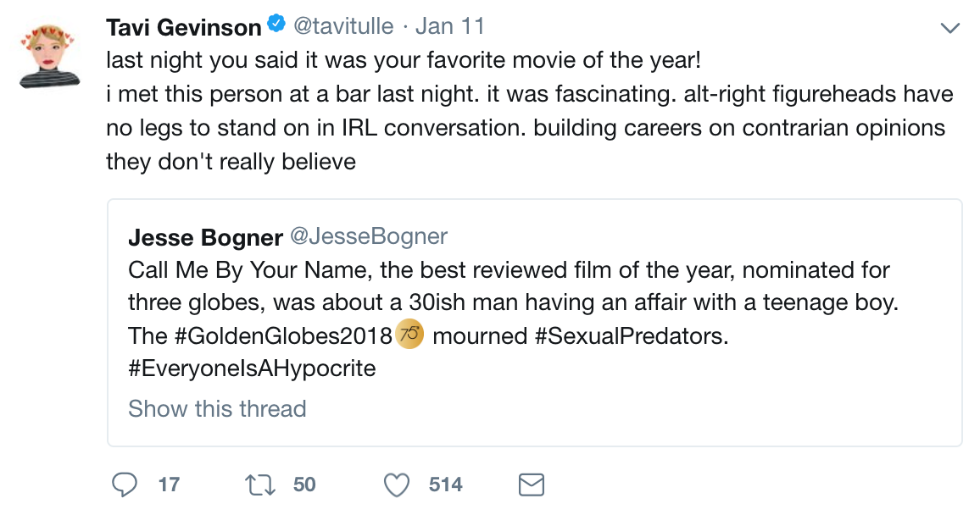Viewport: 980px width, 515px height.
Task: Click the Golden Globes 75 emoji badge
Action: coord(409,335)
